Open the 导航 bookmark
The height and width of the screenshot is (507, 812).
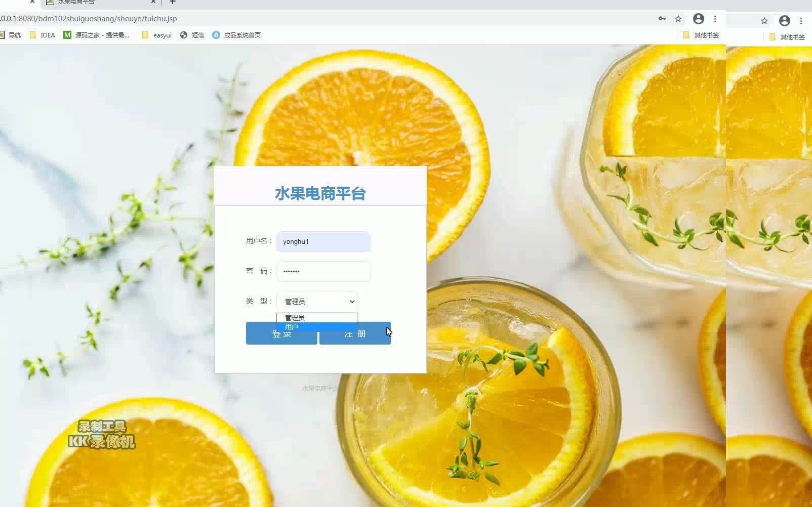tap(11, 35)
